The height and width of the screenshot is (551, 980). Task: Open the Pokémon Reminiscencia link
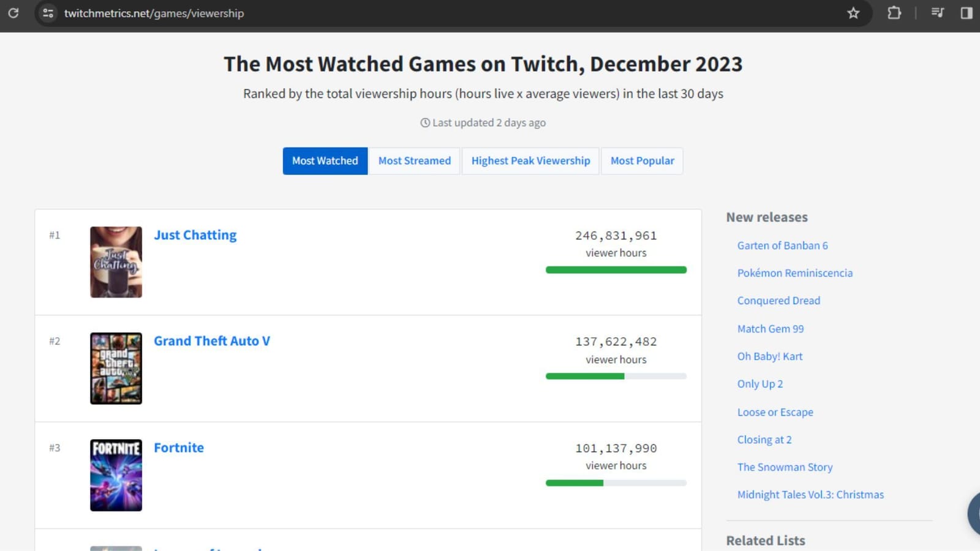pyautogui.click(x=794, y=272)
